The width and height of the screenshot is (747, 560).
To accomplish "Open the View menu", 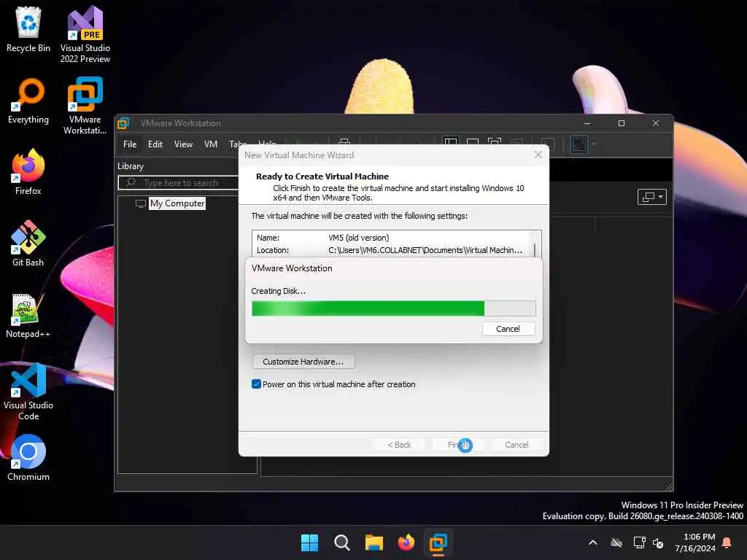I will click(x=183, y=144).
